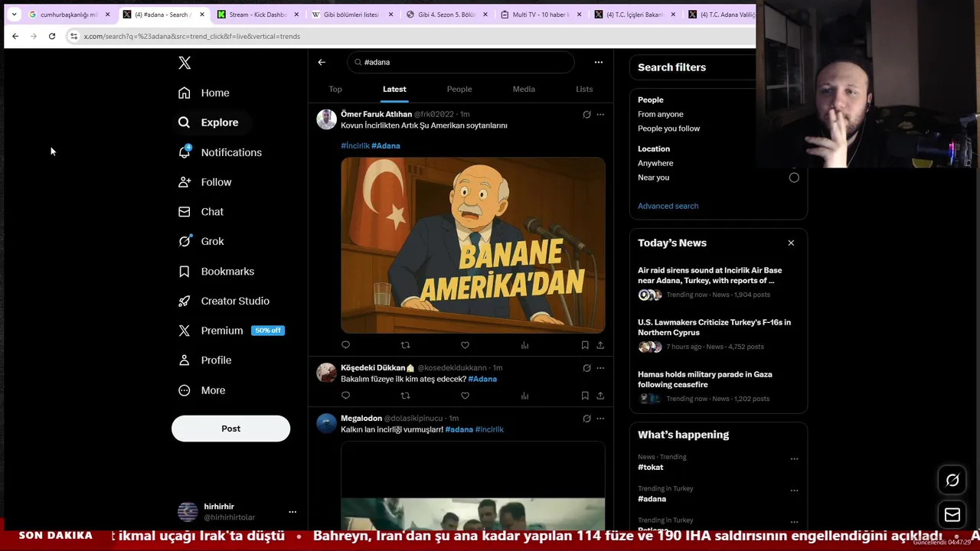Open the #İncirlik hashtag in Ömer's post
The image size is (980, 551).
(x=355, y=145)
